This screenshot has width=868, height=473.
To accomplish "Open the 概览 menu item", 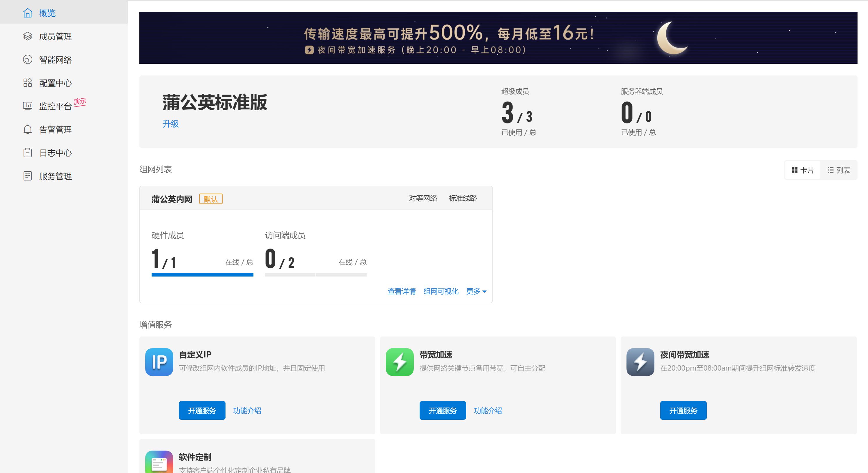I will tap(64, 12).
